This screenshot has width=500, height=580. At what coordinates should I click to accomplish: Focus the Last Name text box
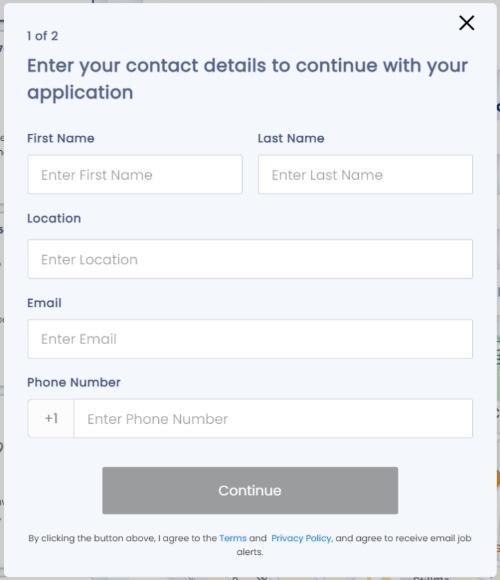(365, 175)
